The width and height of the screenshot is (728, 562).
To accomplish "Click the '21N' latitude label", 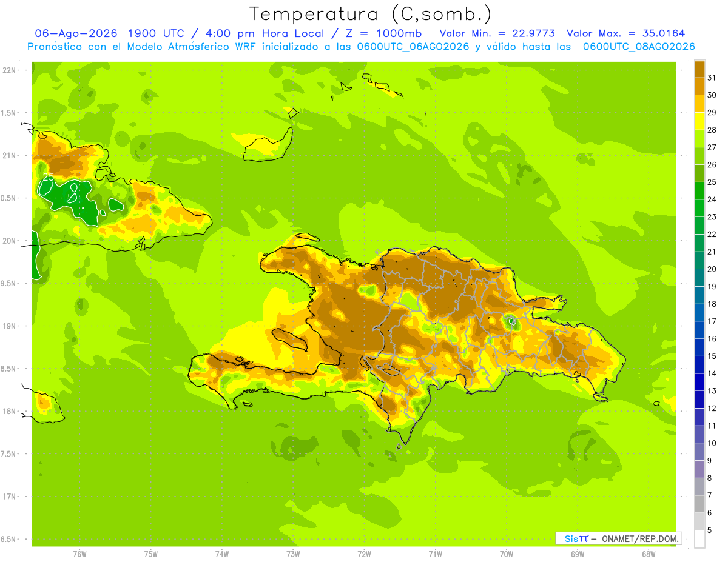I will [10, 155].
